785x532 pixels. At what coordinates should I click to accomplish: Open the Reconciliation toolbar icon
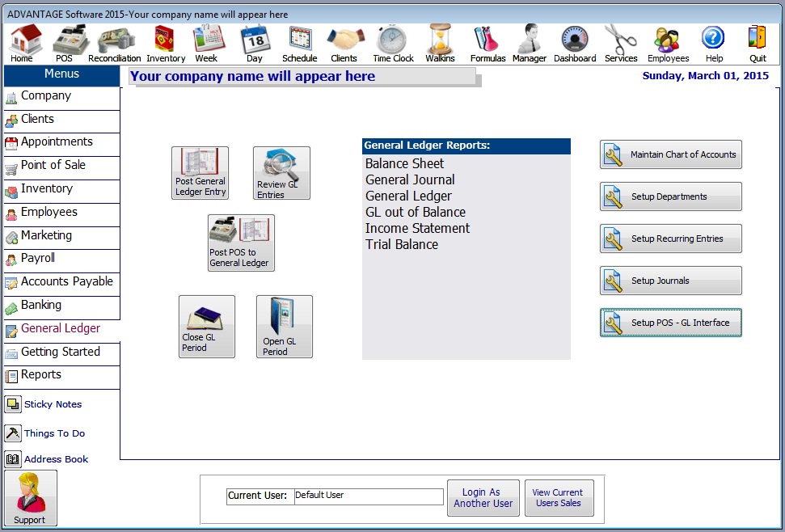coord(115,44)
